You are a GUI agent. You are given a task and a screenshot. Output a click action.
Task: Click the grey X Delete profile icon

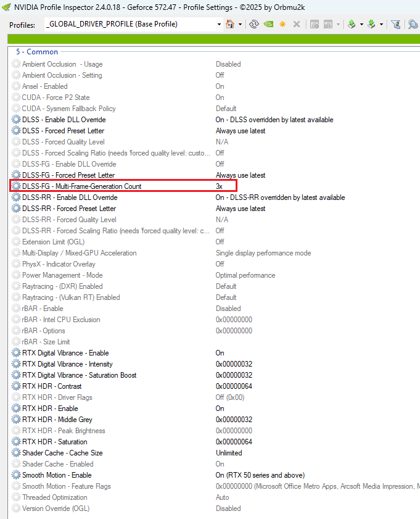point(297,24)
